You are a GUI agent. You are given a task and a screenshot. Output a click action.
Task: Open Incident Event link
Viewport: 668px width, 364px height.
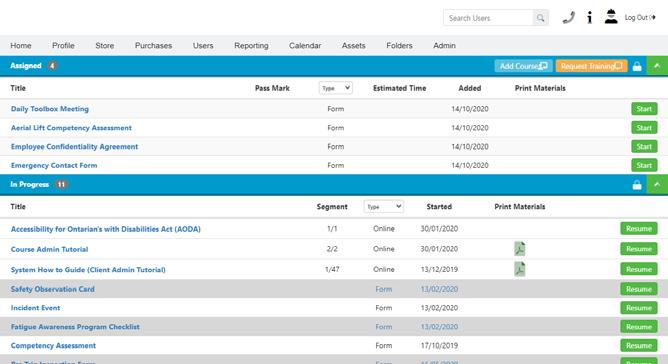(x=35, y=308)
